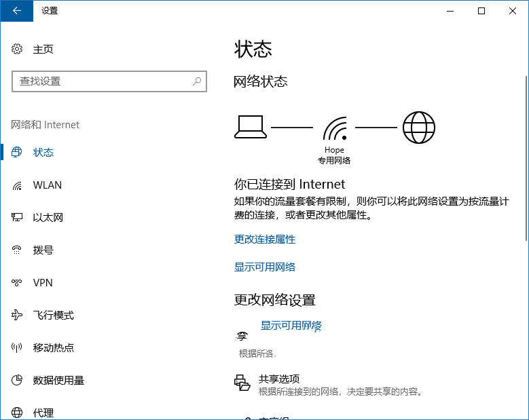Image resolution: width=529 pixels, height=420 pixels.
Task: Open 共享选项 sharing options
Action: 279,379
